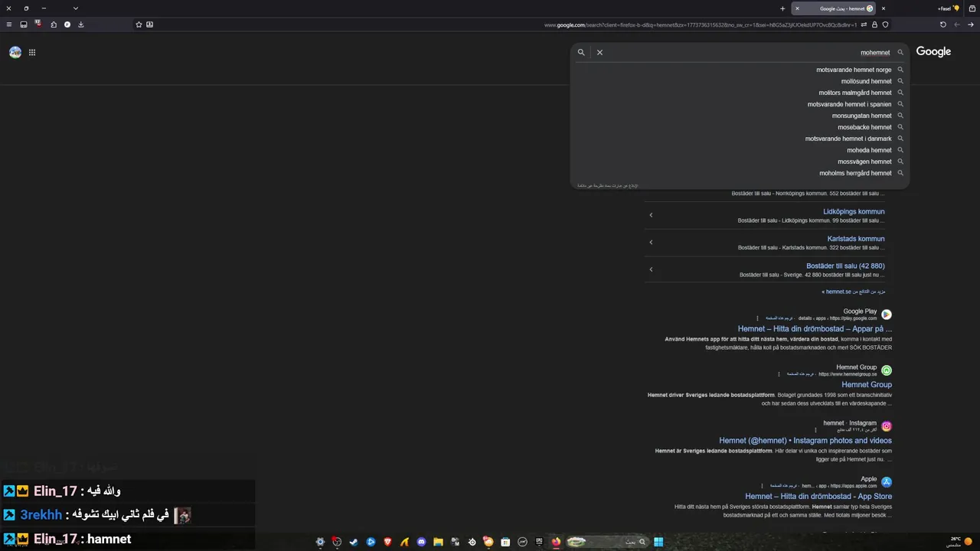Click the Hemnet Group green favicon
The height and width of the screenshot is (551, 980).
tap(887, 370)
